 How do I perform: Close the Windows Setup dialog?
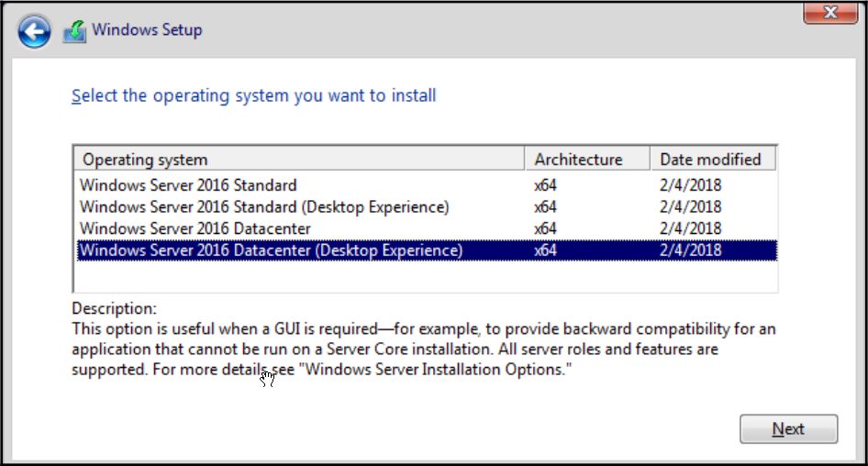[830, 12]
